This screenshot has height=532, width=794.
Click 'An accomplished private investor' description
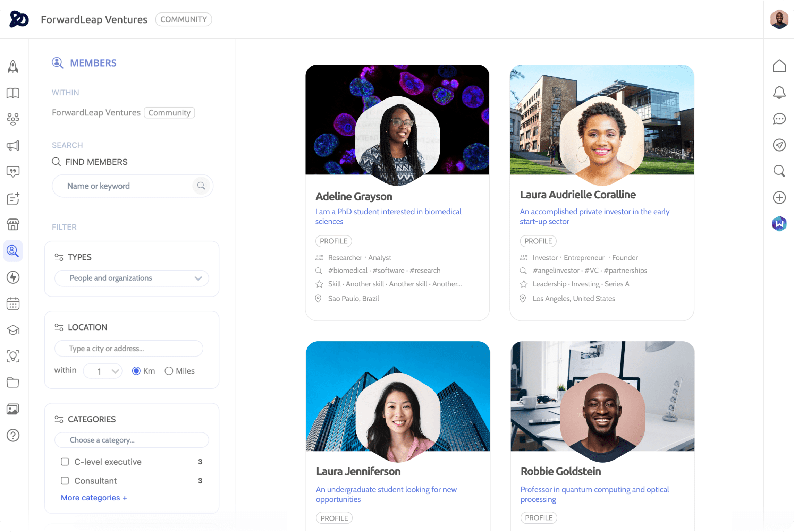coord(594,216)
